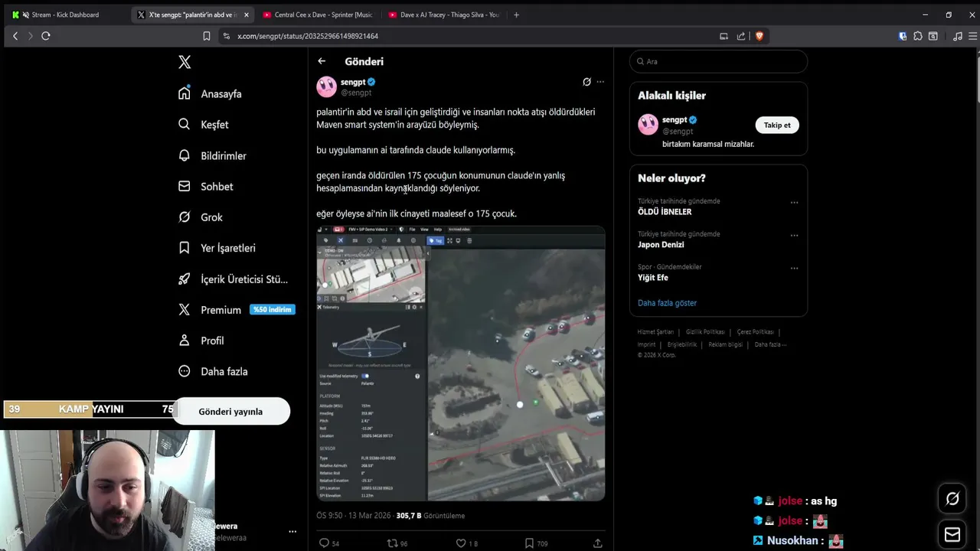
Task: Open Grok from the sidebar
Action: click(201, 217)
